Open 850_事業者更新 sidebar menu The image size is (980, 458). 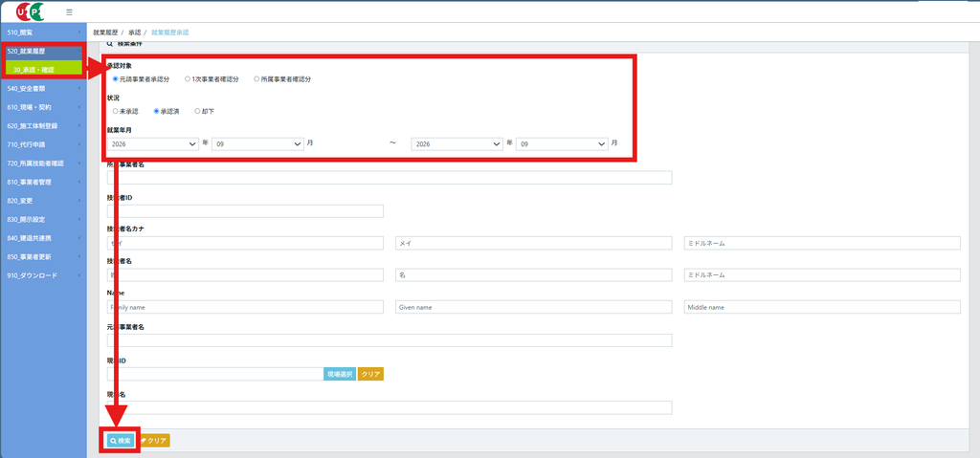pos(43,257)
